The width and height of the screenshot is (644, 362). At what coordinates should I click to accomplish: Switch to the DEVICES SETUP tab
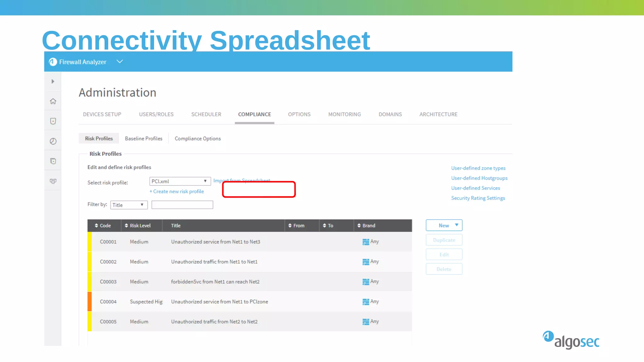pyautogui.click(x=102, y=114)
